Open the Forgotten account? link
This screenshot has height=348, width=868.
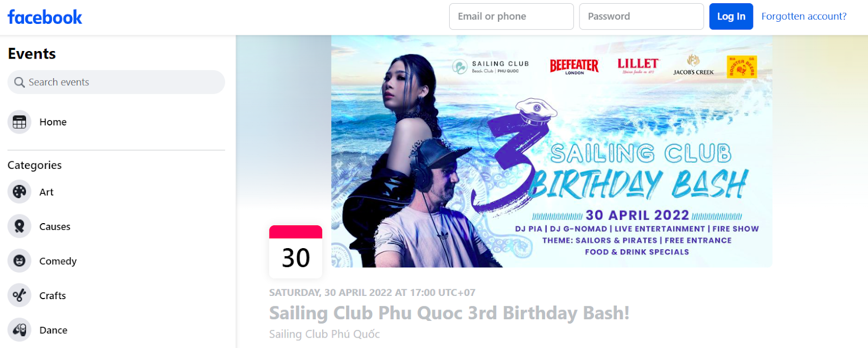click(803, 16)
